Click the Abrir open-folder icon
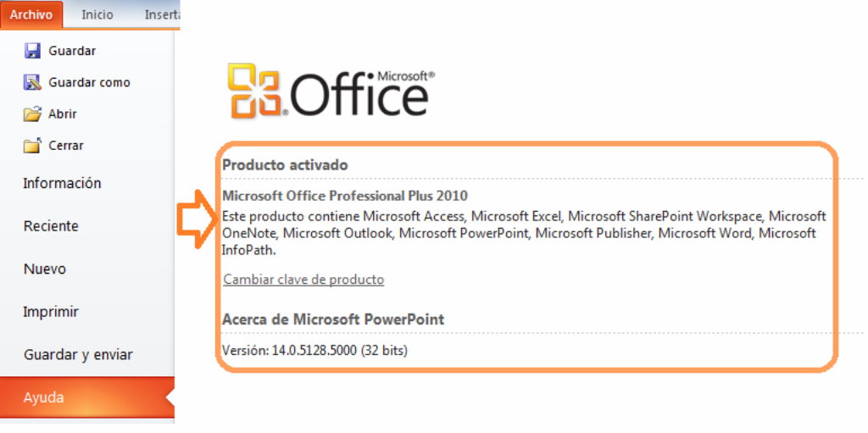Image resolution: width=868 pixels, height=433 pixels. point(32,114)
